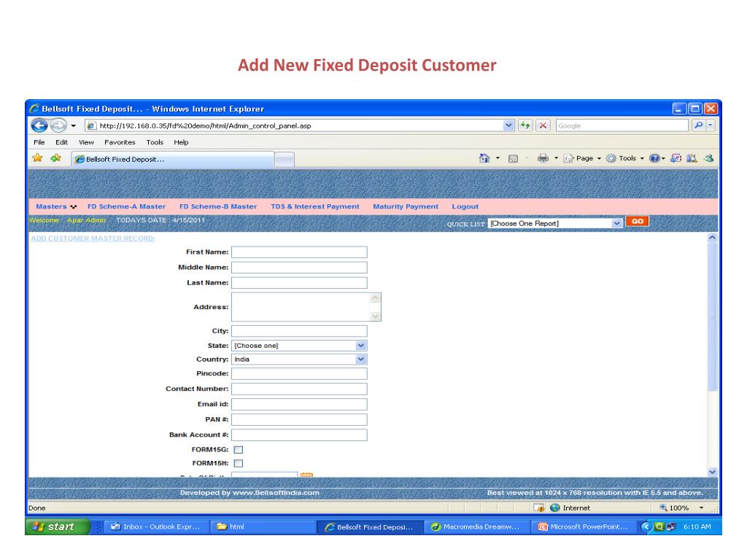747x560 pixels.
Task: Click the Last Name input field
Action: [x=299, y=283]
